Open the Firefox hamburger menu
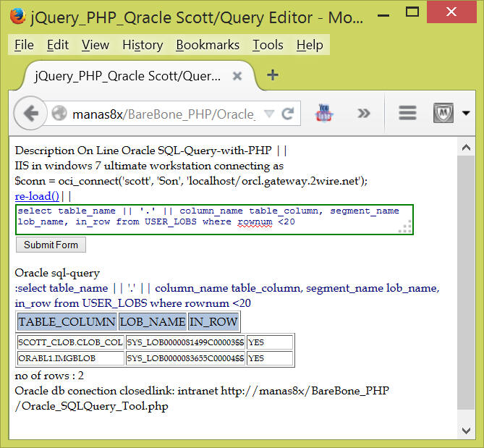Viewport: 484px width, 448px height. tap(407, 113)
